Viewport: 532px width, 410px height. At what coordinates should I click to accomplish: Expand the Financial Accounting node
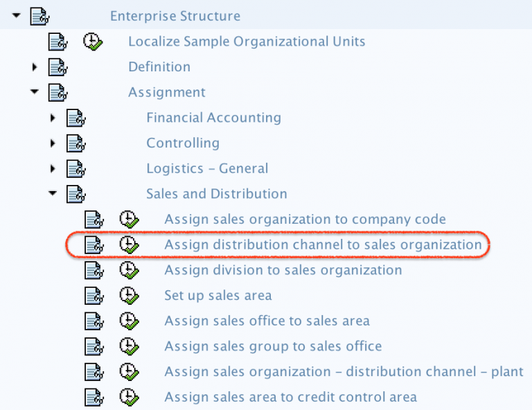click(x=53, y=118)
